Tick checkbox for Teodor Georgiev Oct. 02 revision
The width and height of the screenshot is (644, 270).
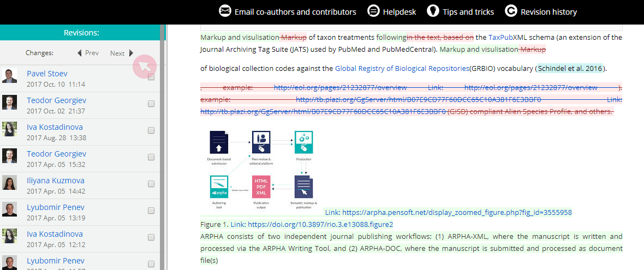point(151,104)
